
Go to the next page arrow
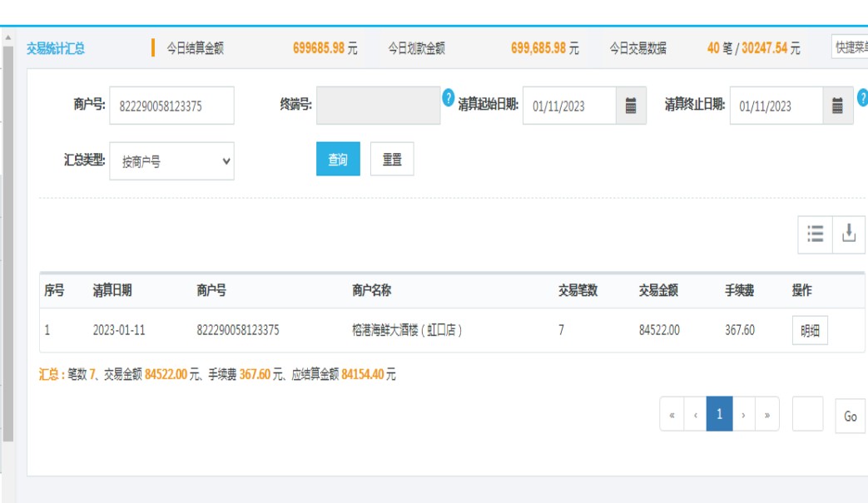click(x=743, y=415)
